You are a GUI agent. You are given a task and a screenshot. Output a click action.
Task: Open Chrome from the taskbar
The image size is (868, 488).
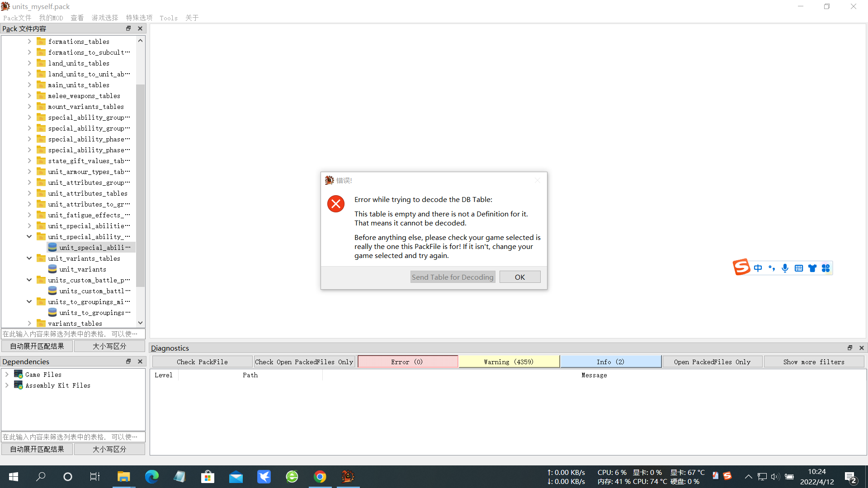[x=320, y=477]
